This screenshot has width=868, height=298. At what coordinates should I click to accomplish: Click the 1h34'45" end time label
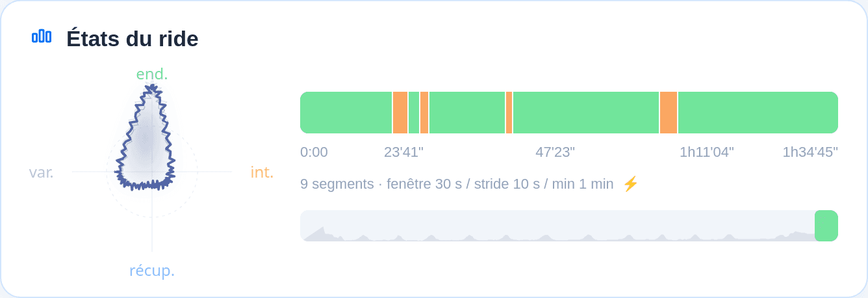point(810,152)
